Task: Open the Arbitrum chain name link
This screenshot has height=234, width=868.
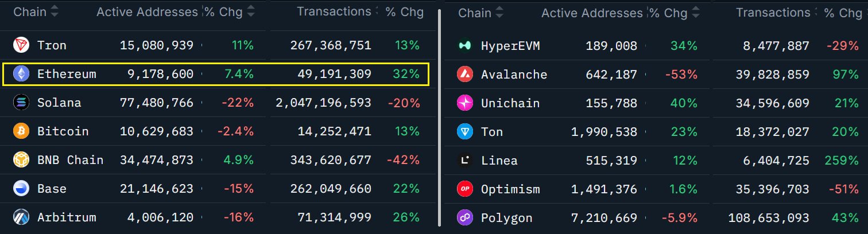Action: point(67,217)
